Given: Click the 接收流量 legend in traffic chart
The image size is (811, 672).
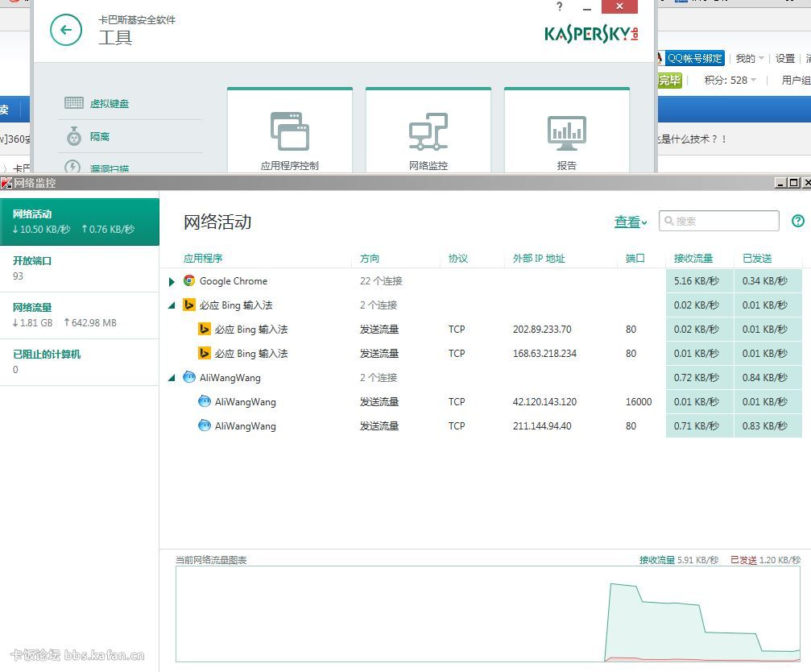Looking at the screenshot, I should pos(657,560).
